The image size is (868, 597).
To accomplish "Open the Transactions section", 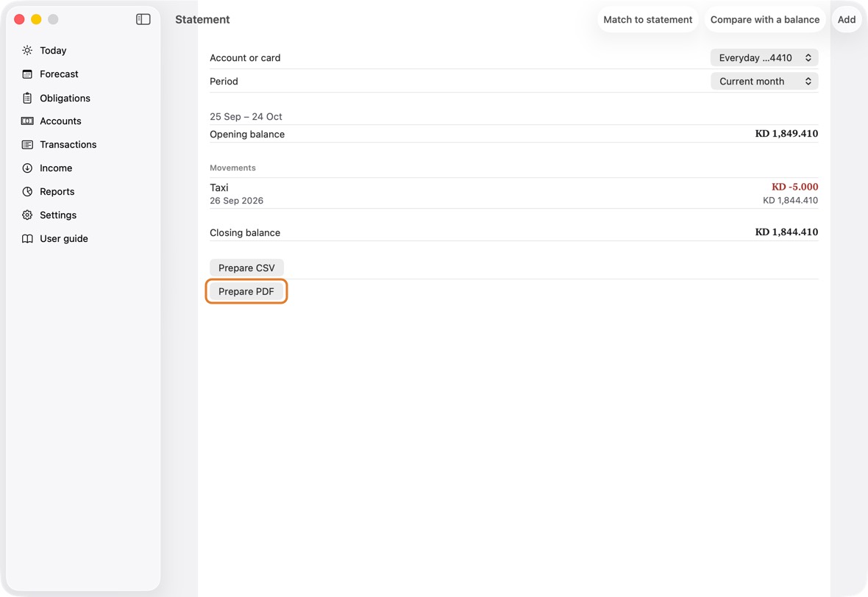I will 68,144.
